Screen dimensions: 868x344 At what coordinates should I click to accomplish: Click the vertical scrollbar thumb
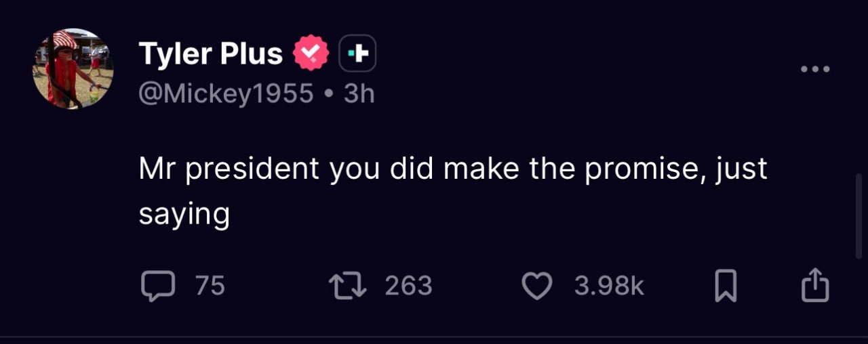click(x=860, y=216)
